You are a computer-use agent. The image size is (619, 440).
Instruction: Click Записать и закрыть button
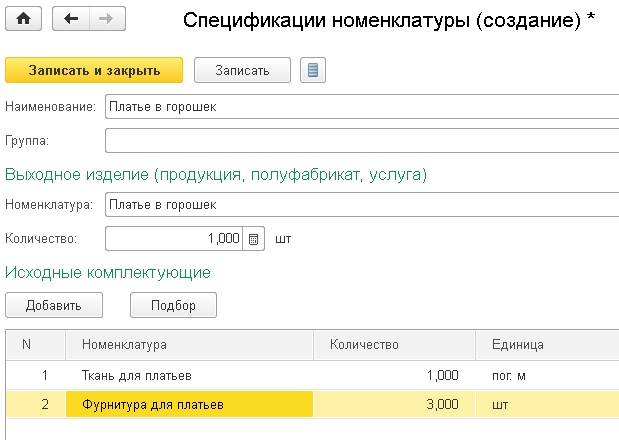(94, 70)
